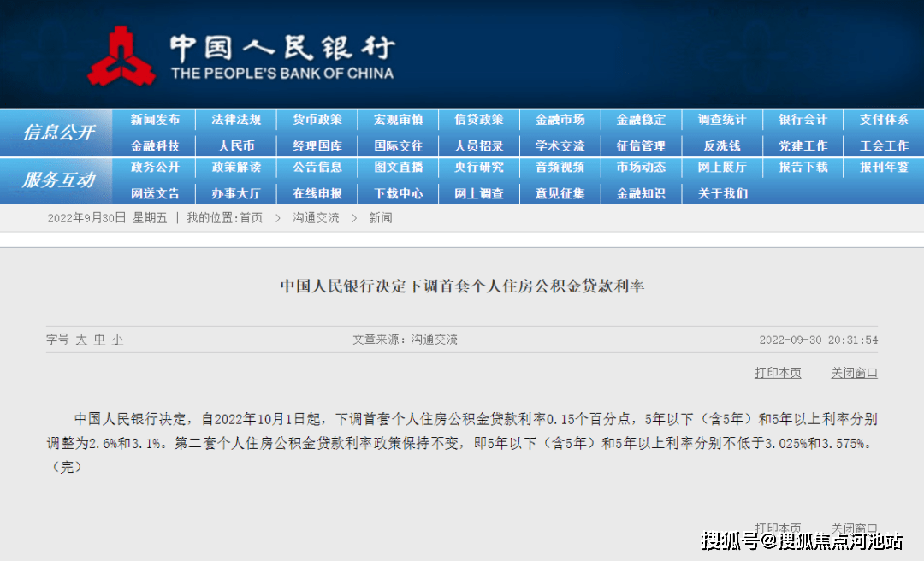Click the 服务互动 category heading
The image size is (924, 561).
(x=58, y=180)
